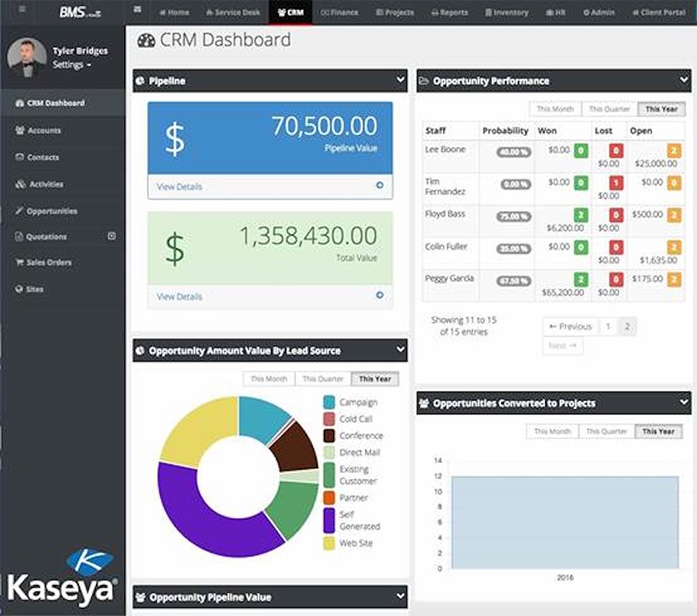Collapse the Opportunity Performance panel

click(x=684, y=80)
